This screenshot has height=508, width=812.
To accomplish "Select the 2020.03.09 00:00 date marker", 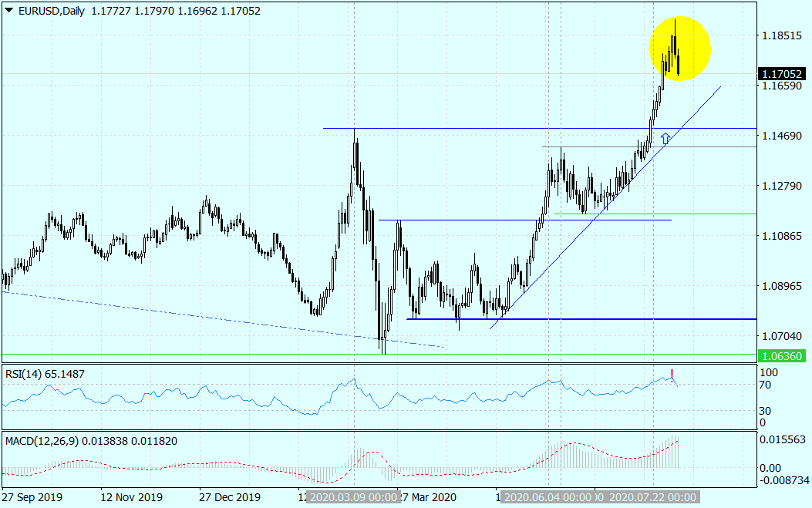I will tap(352, 497).
